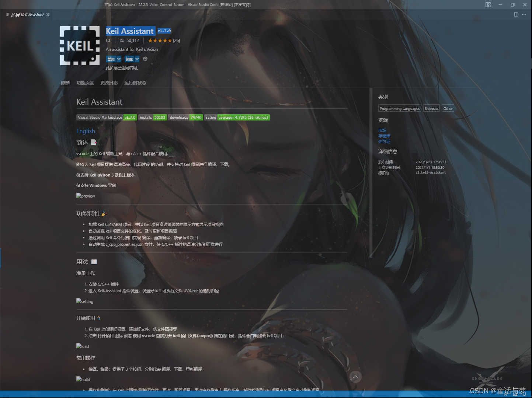The image size is (532, 398).
Task: Click the list item 1. 安装 C/C++ 插件
Action: tap(102, 284)
